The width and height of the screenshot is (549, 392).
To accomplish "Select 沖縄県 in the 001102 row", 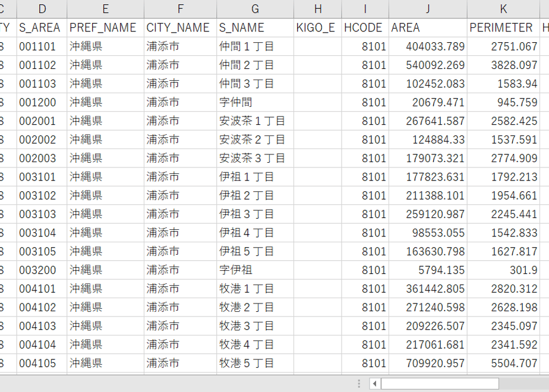I will (105, 65).
